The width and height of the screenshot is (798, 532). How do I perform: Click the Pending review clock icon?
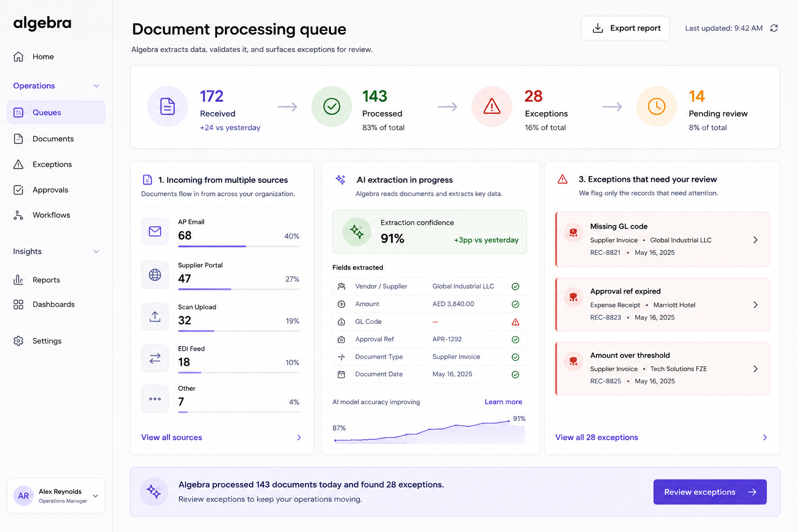(x=657, y=107)
